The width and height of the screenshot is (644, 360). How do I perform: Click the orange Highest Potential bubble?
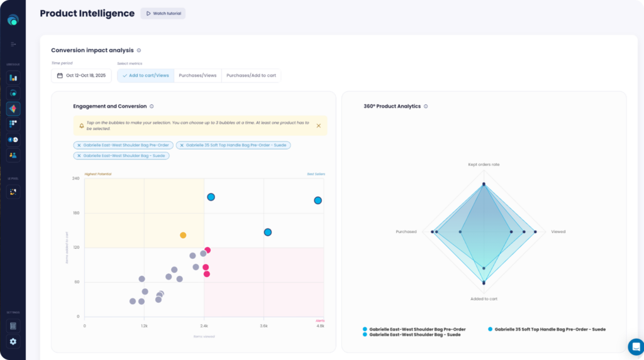(183, 235)
